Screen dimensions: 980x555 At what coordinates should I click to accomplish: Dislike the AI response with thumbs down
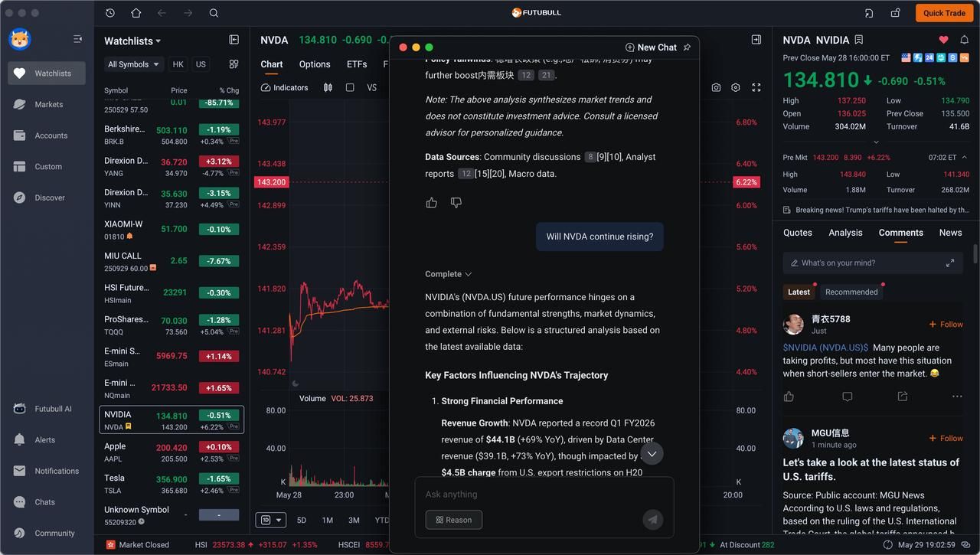(x=456, y=203)
